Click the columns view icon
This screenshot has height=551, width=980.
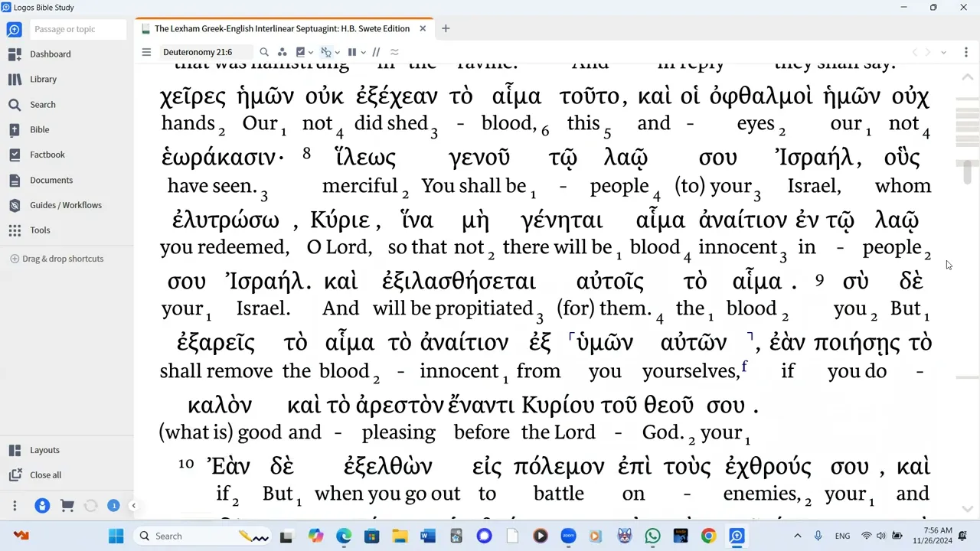(352, 52)
